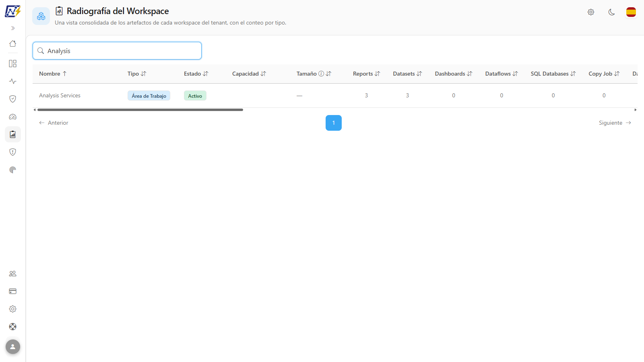Click the app logo at top left
This screenshot has width=644, height=362.
[13, 11]
